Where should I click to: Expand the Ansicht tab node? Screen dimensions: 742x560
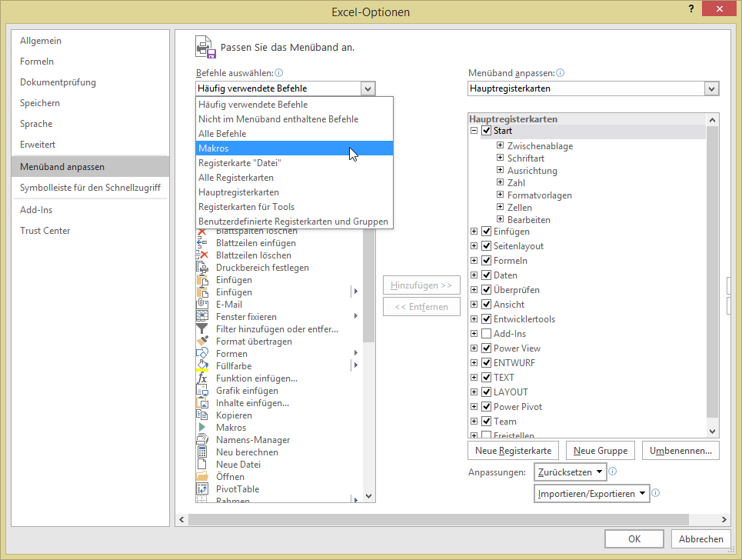(474, 305)
